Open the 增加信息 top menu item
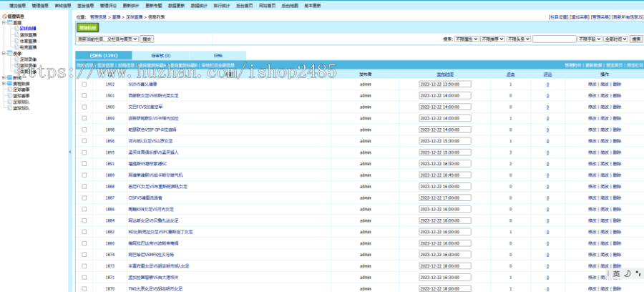 point(17,6)
